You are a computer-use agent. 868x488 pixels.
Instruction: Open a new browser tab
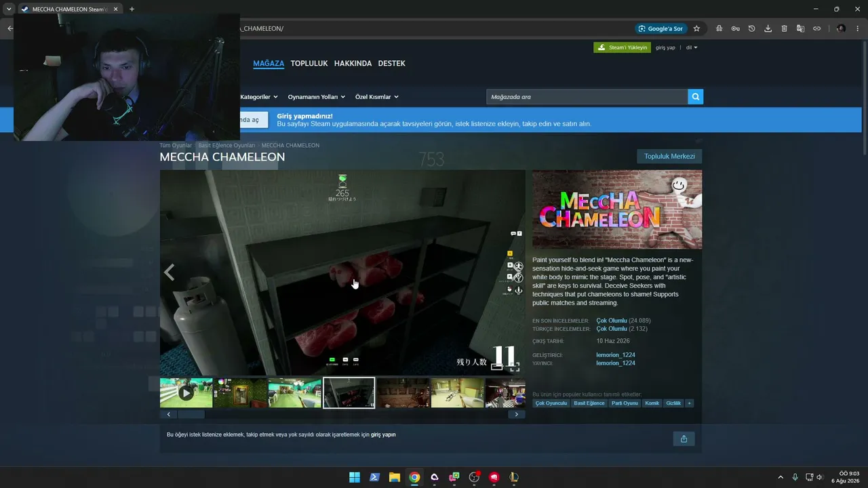tap(132, 9)
